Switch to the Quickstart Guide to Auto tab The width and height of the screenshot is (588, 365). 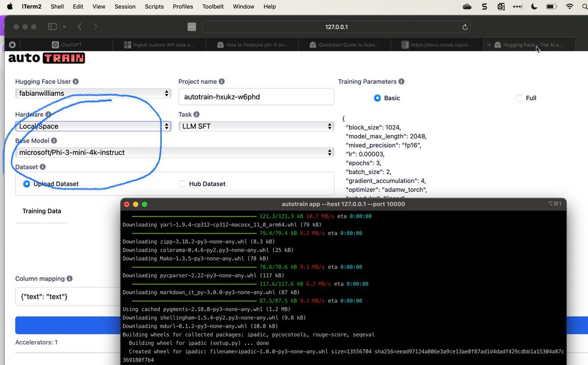(344, 45)
